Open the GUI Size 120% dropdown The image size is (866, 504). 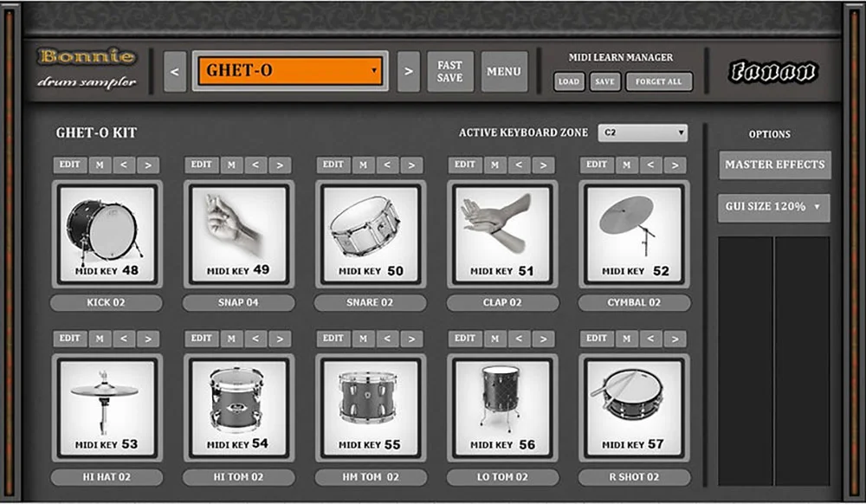click(x=773, y=208)
